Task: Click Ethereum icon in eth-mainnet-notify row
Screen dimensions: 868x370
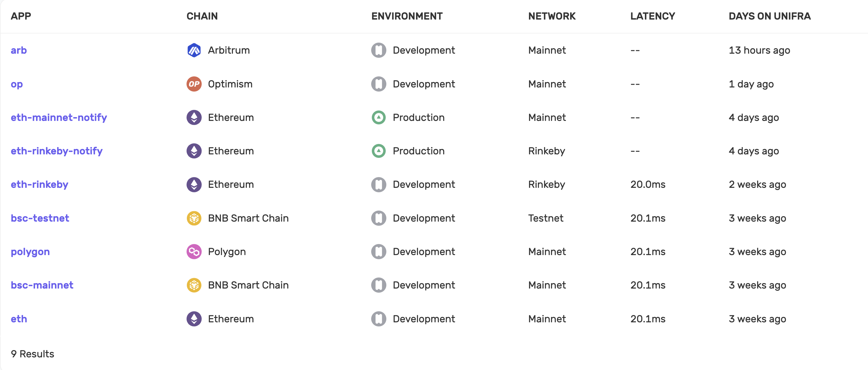Action: tap(194, 117)
